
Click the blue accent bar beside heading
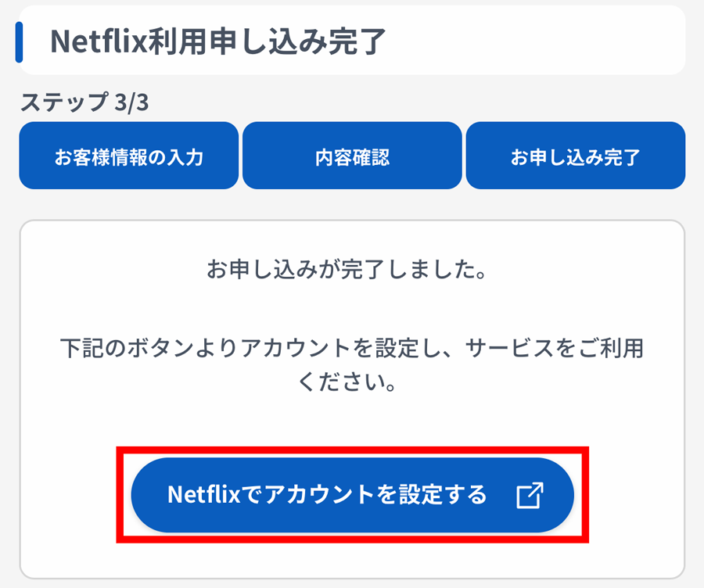click(19, 41)
